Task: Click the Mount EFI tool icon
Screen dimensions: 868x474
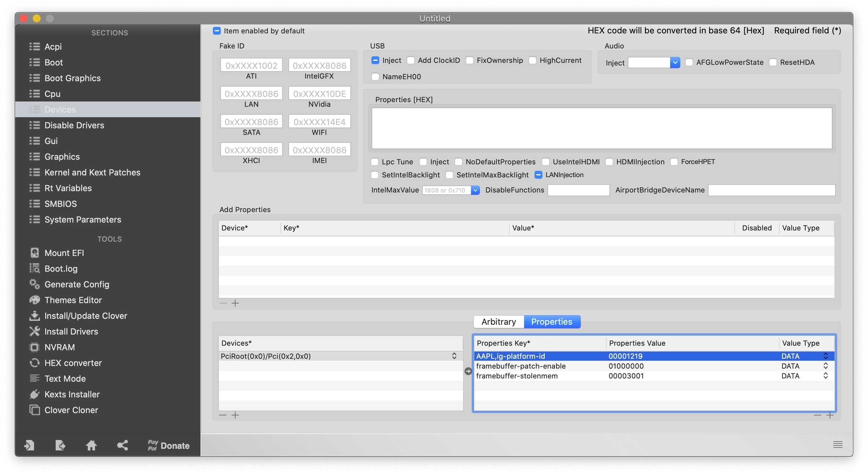Action: (35, 253)
